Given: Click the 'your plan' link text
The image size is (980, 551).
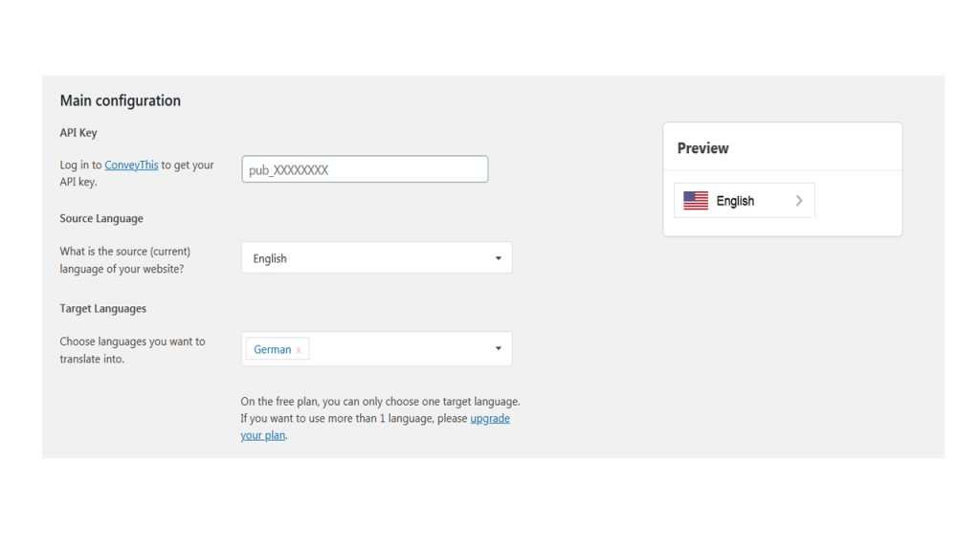Looking at the screenshot, I should (263, 435).
